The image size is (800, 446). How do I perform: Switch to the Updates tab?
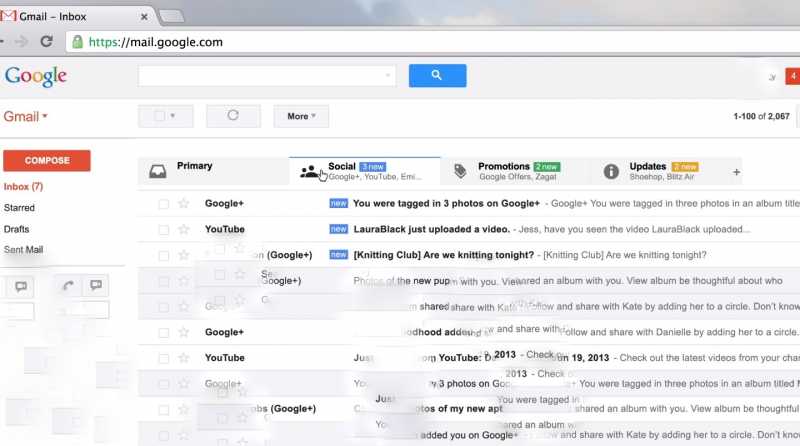(658, 171)
